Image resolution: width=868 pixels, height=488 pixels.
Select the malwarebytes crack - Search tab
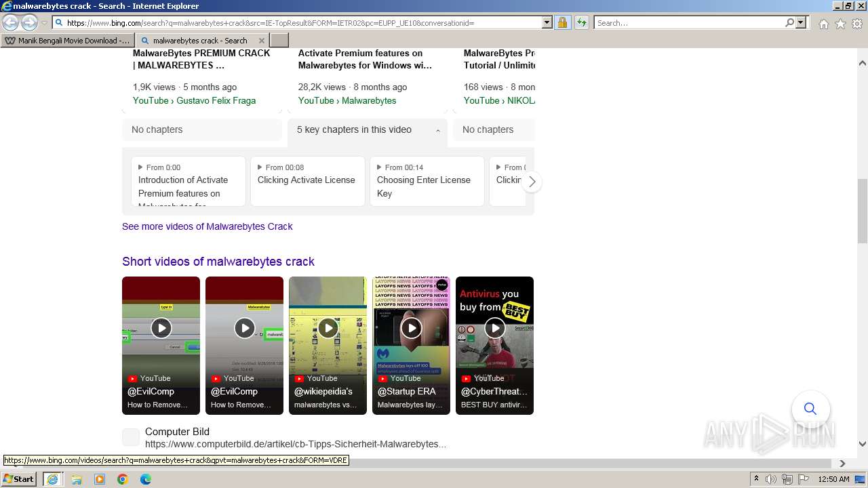tap(199, 41)
